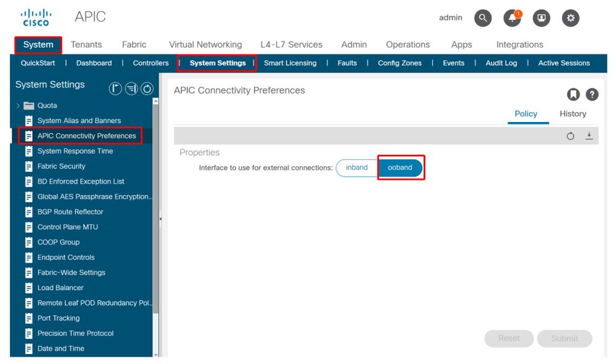This screenshot has height=364, width=616.
Task: Go to the System Settings submenu
Action: coord(218,63)
